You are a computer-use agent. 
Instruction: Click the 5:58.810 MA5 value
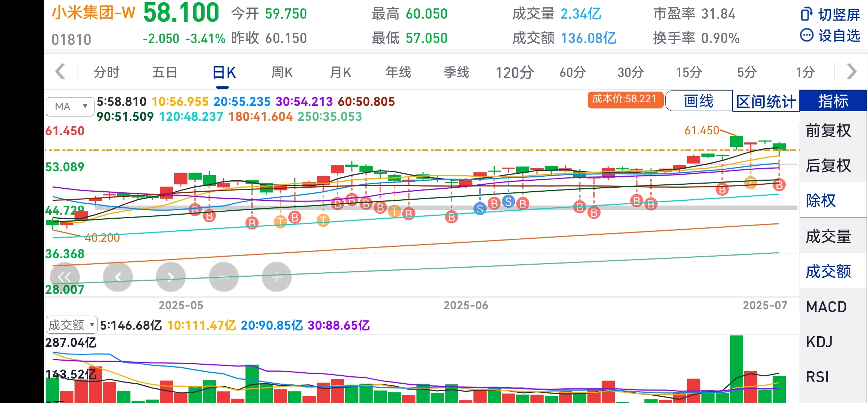click(122, 101)
